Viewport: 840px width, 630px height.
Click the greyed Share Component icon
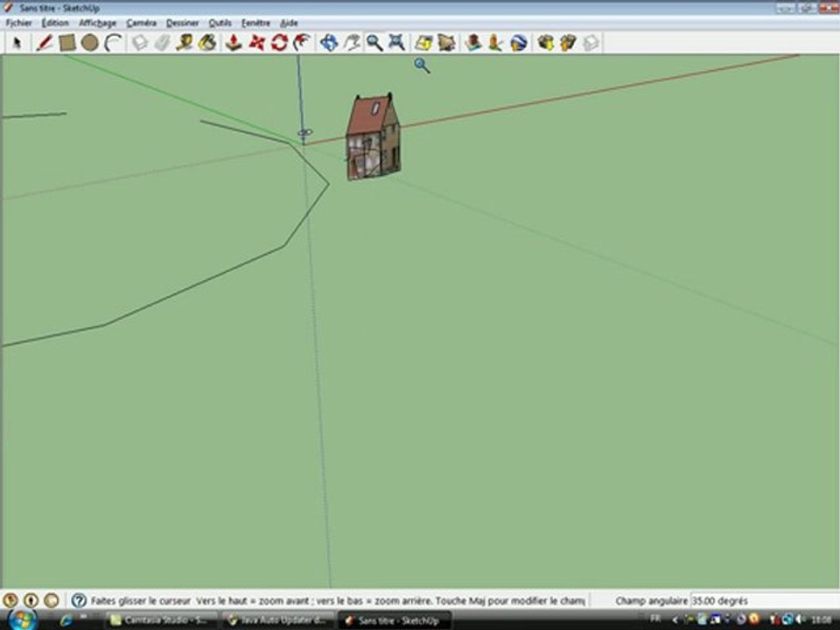591,42
